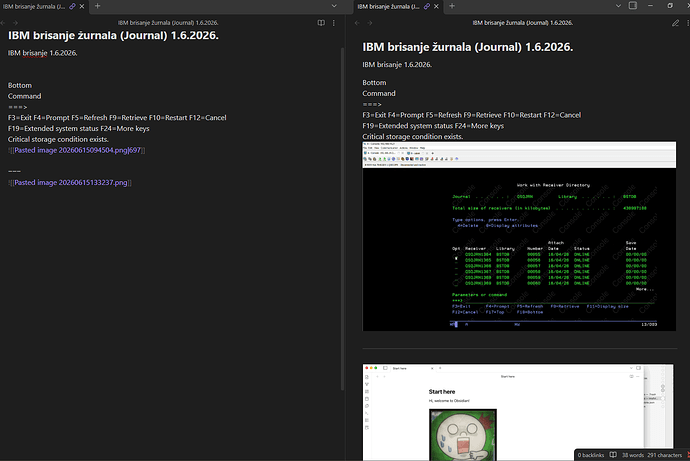The height and width of the screenshot is (461, 690).
Task: Click the book icon in status bar
Action: coord(613,455)
